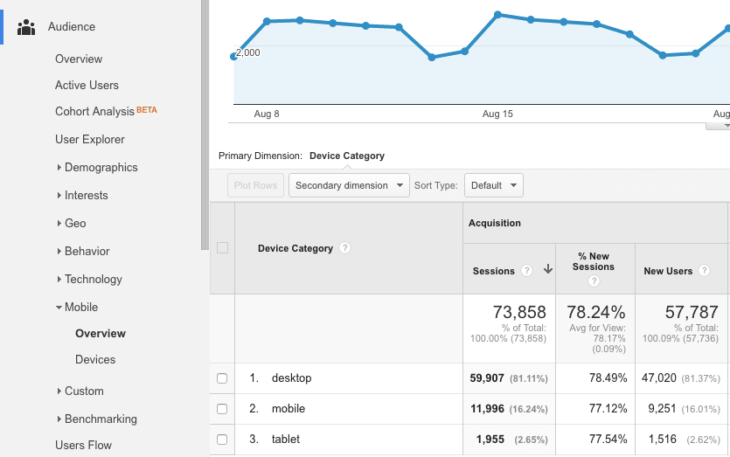Open help icon under % New Sessions
Image resolution: width=730 pixels, height=457 pixels.
(x=594, y=281)
